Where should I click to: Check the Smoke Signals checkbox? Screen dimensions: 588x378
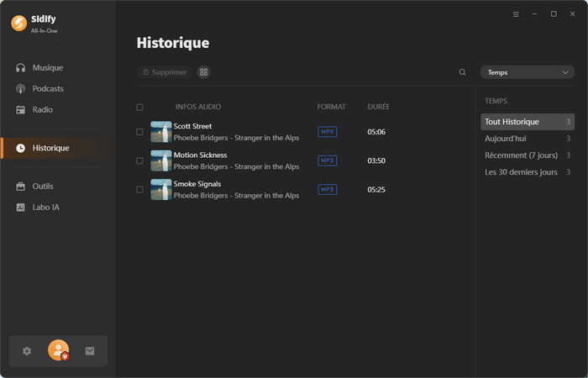[x=139, y=190]
